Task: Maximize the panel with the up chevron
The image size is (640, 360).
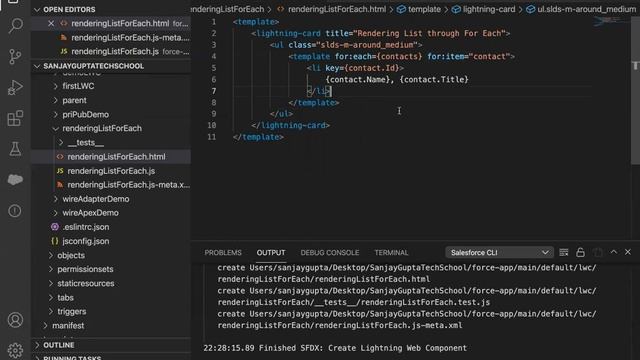Action: point(613,252)
